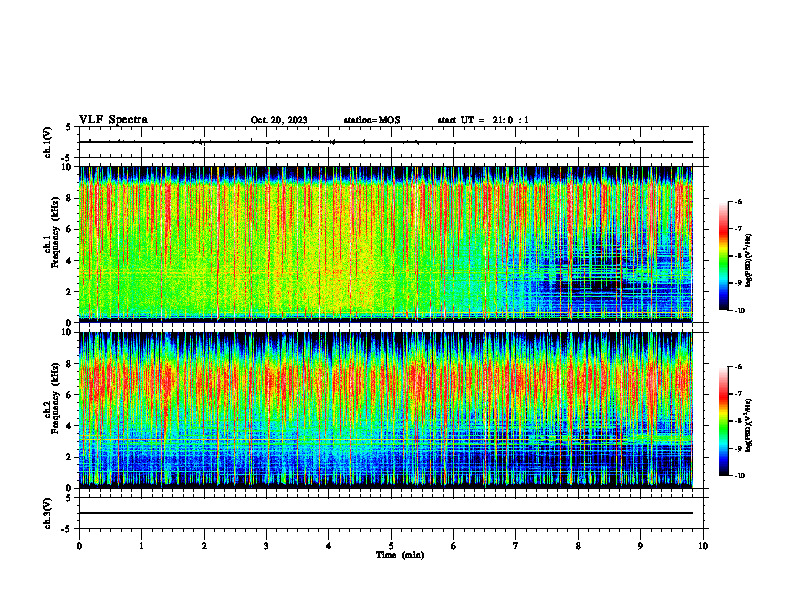Click the ch.2 spectrogram color scale bar
Screen dimensions: 792x612
click(724, 421)
